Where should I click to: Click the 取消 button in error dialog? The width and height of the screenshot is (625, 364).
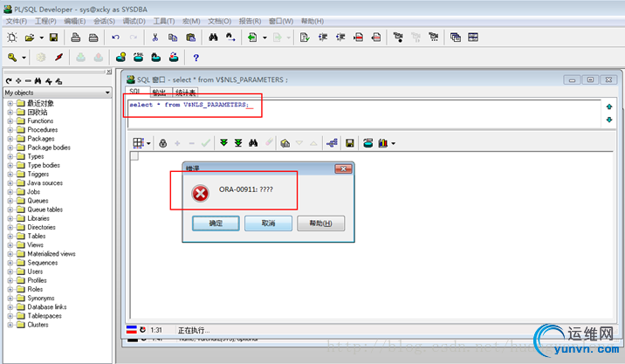pyautogui.click(x=268, y=223)
